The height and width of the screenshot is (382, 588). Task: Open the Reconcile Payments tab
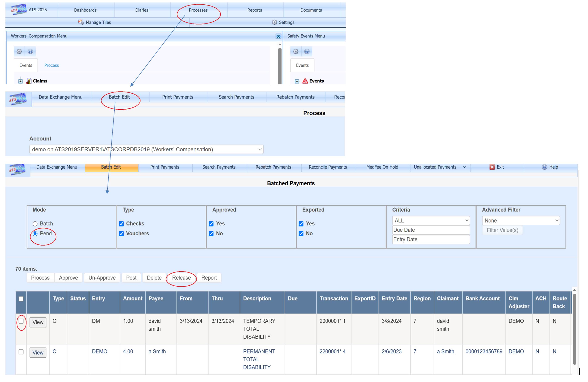pyautogui.click(x=328, y=167)
